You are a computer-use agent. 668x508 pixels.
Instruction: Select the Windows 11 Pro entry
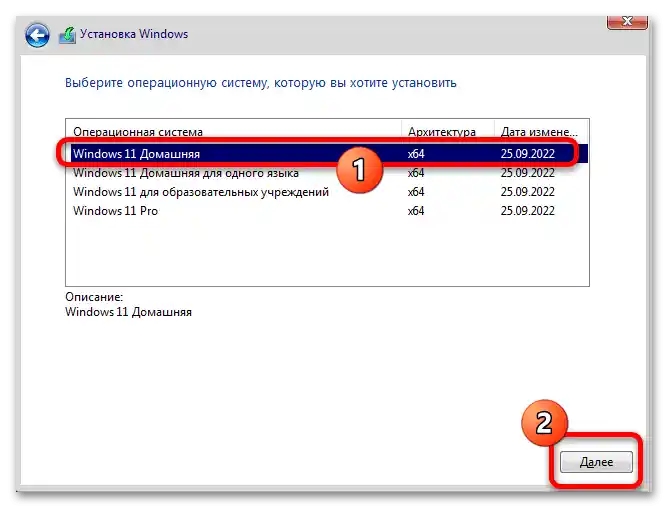coord(327,211)
